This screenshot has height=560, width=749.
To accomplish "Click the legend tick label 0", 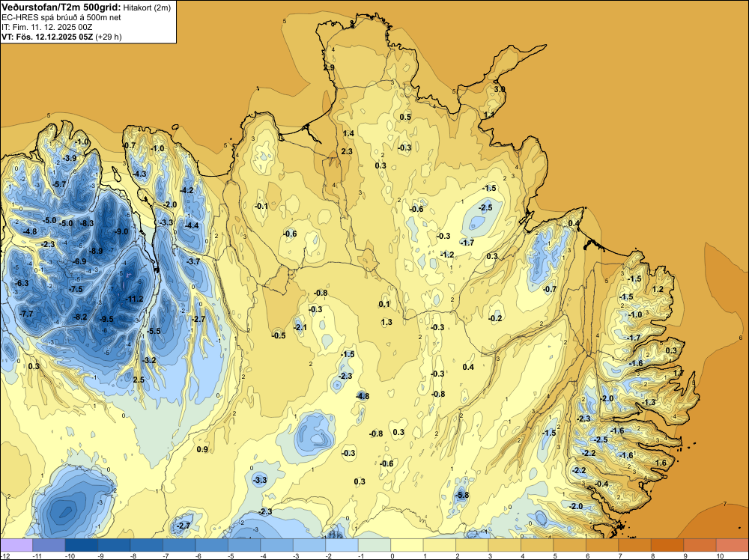I will tap(392, 556).
